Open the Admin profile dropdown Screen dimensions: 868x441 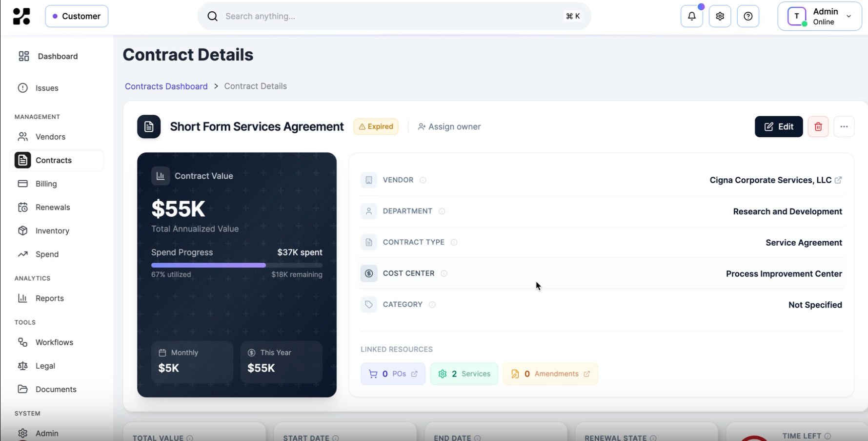[x=820, y=16]
